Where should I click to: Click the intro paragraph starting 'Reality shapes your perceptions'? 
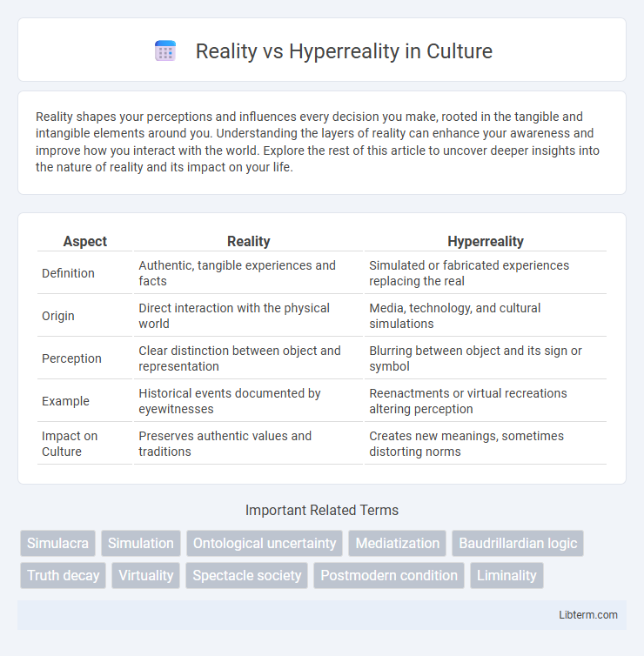click(x=318, y=142)
